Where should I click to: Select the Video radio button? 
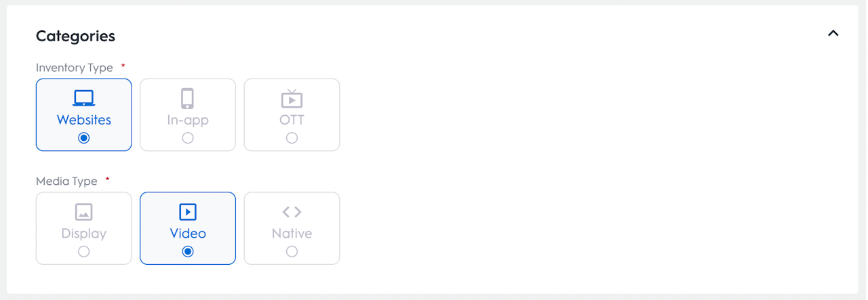[x=188, y=251]
